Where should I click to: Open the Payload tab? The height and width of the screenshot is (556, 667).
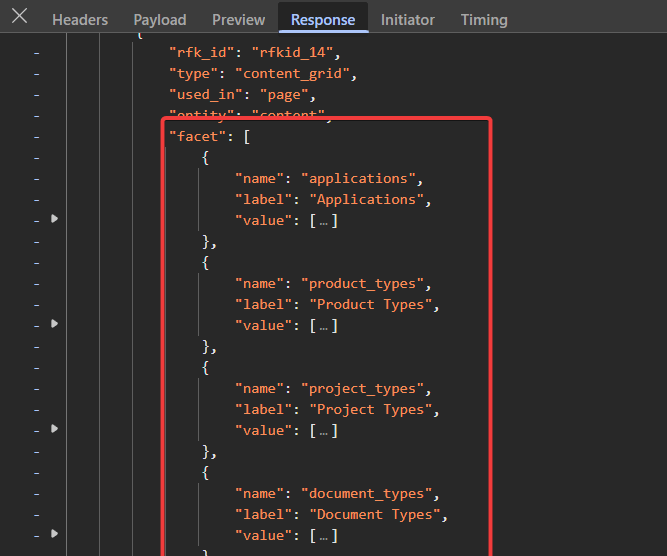pos(160,20)
